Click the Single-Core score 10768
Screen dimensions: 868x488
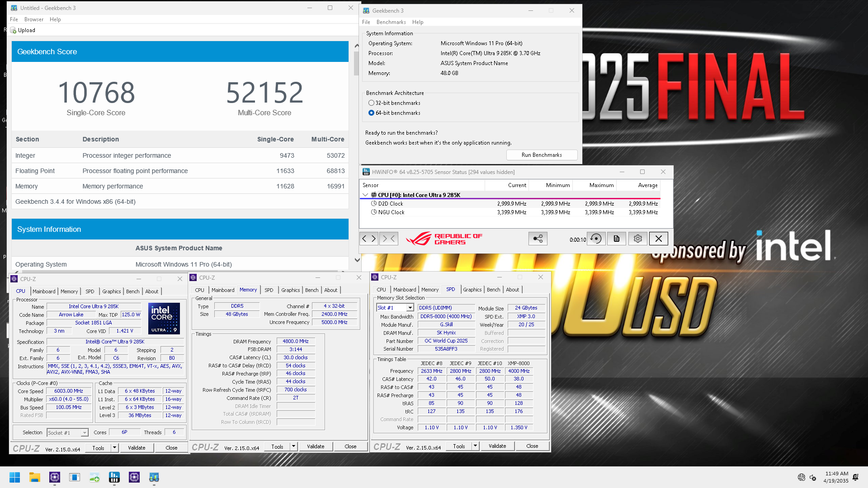point(96,93)
